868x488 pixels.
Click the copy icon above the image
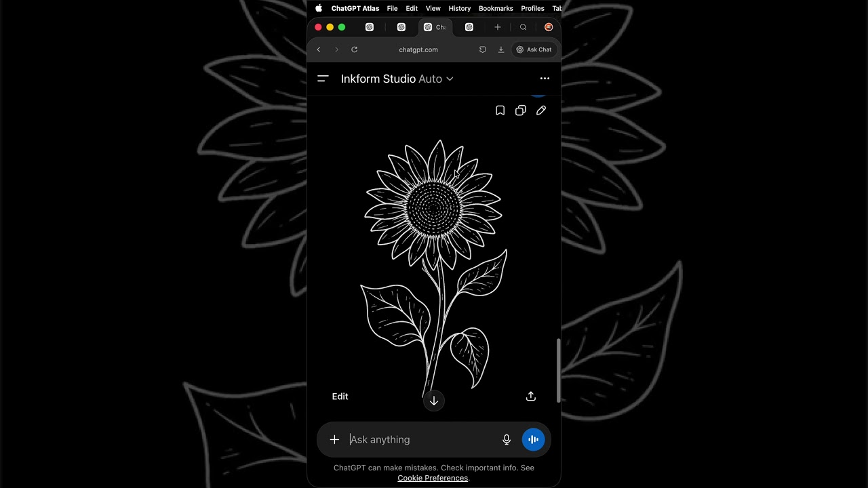pyautogui.click(x=520, y=110)
